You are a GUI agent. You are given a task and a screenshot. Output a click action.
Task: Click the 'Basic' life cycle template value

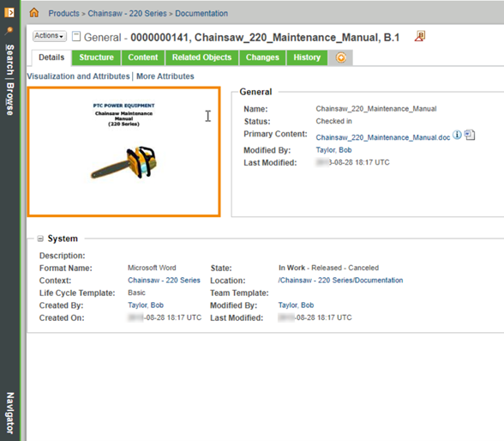(136, 293)
